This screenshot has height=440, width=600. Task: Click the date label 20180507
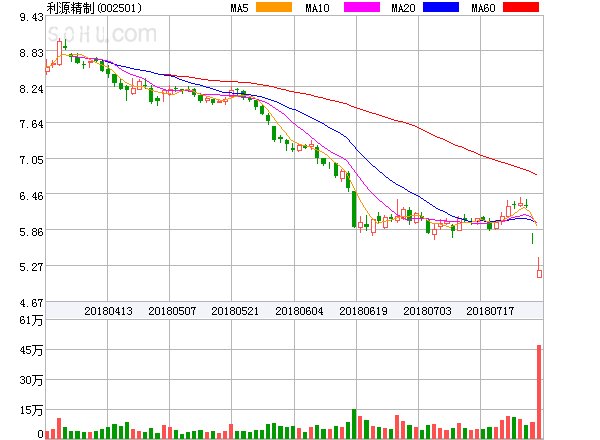pos(172,311)
